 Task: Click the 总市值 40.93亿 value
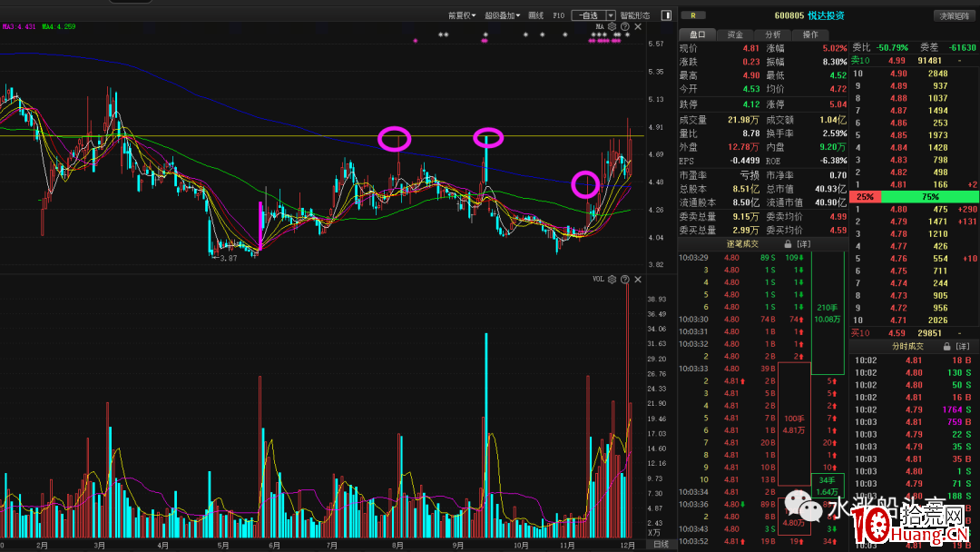click(830, 189)
